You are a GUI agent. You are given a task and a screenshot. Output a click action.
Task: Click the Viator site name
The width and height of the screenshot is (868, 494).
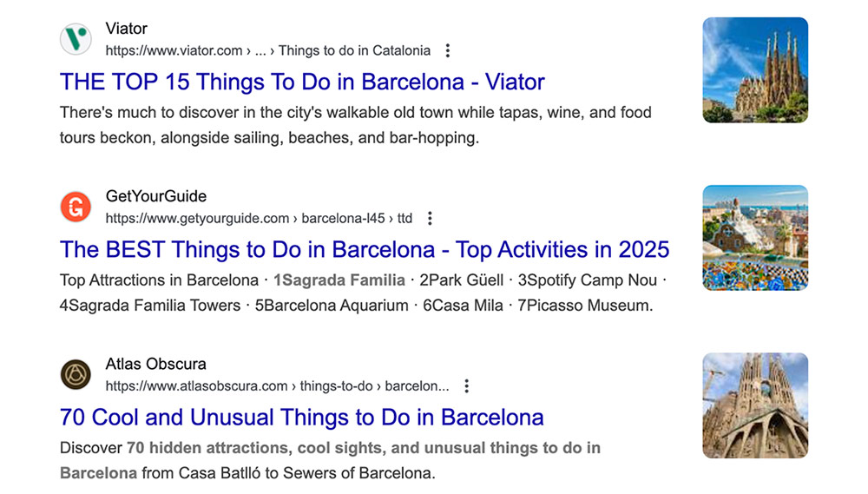tap(126, 29)
